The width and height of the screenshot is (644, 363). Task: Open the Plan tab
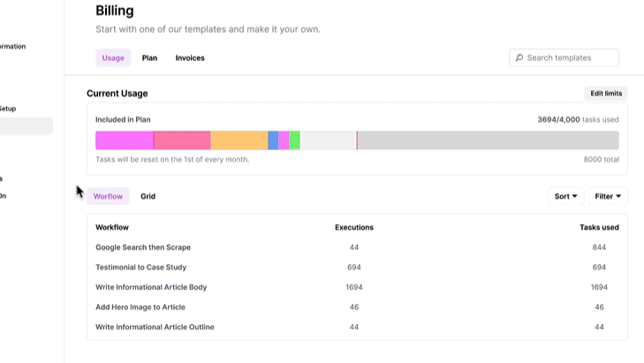click(x=149, y=58)
